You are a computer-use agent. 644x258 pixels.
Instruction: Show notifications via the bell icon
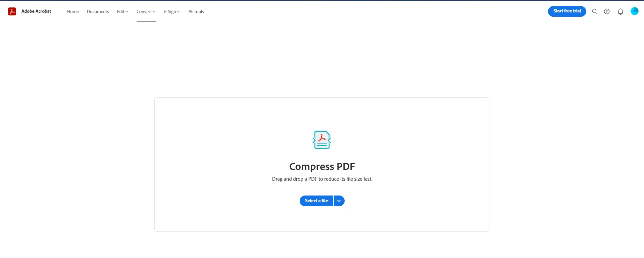pyautogui.click(x=621, y=11)
